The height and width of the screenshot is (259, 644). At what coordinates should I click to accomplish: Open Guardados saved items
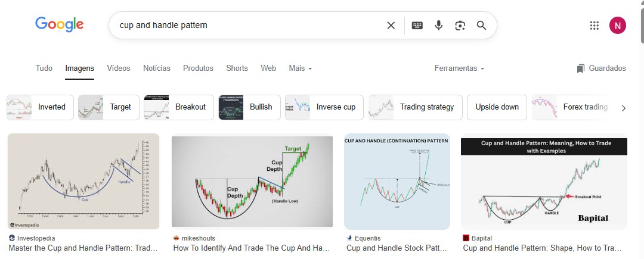(x=601, y=68)
